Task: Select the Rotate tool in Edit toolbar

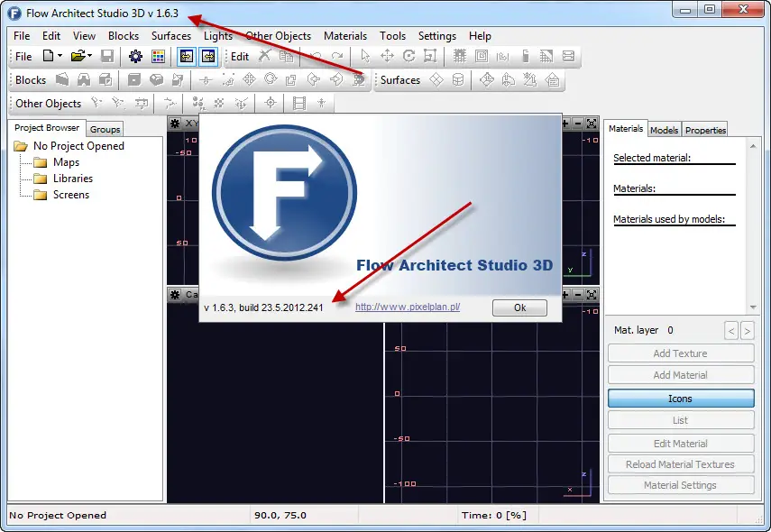Action: point(409,56)
